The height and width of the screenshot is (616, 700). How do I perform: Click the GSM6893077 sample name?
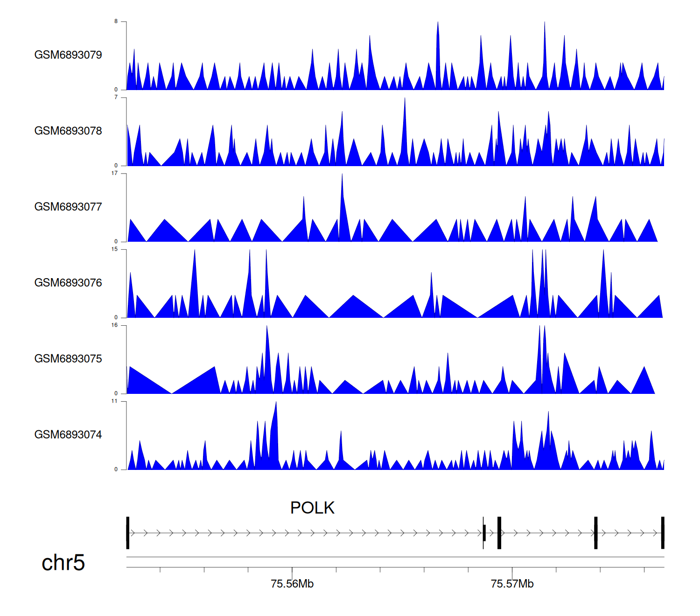68,207
